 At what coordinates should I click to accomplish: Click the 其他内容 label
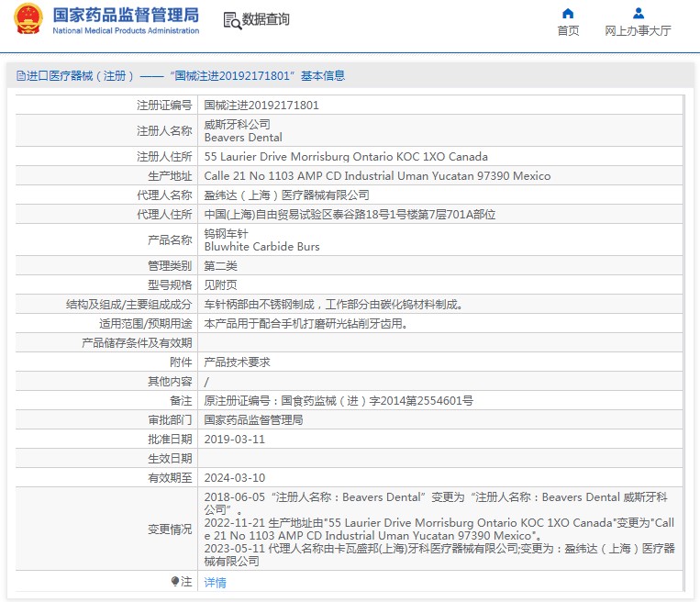170,382
